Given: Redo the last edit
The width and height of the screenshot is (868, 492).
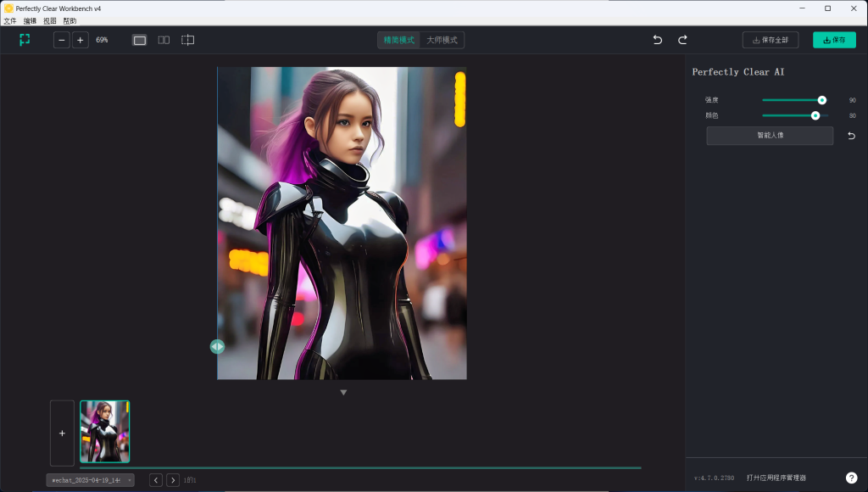Looking at the screenshot, I should (x=682, y=40).
